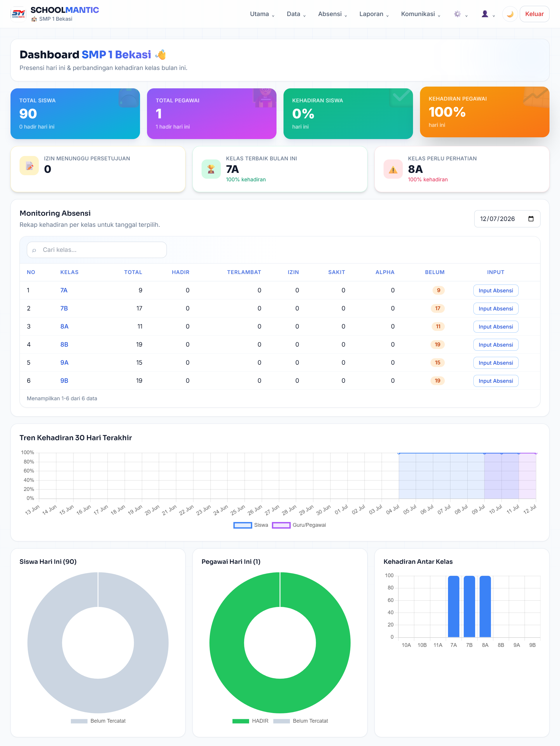
Task: Click the SchoolMantic logo icon
Action: click(18, 14)
